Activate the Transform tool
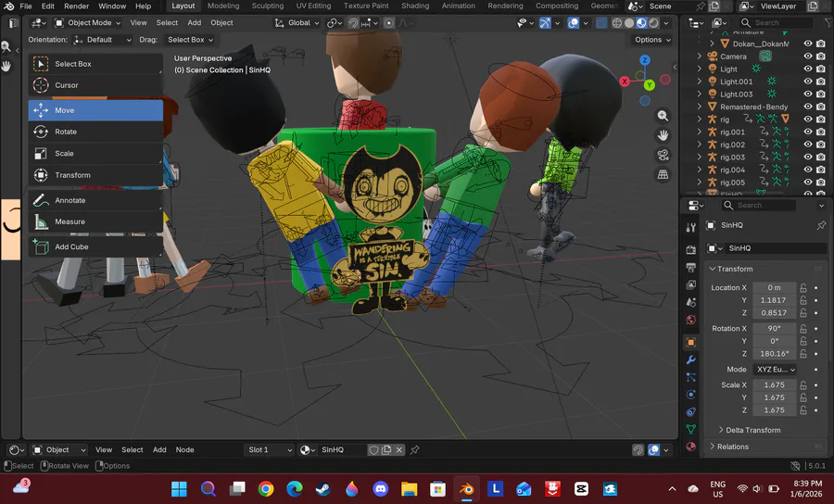Image resolution: width=834 pixels, height=504 pixels. 95,175
